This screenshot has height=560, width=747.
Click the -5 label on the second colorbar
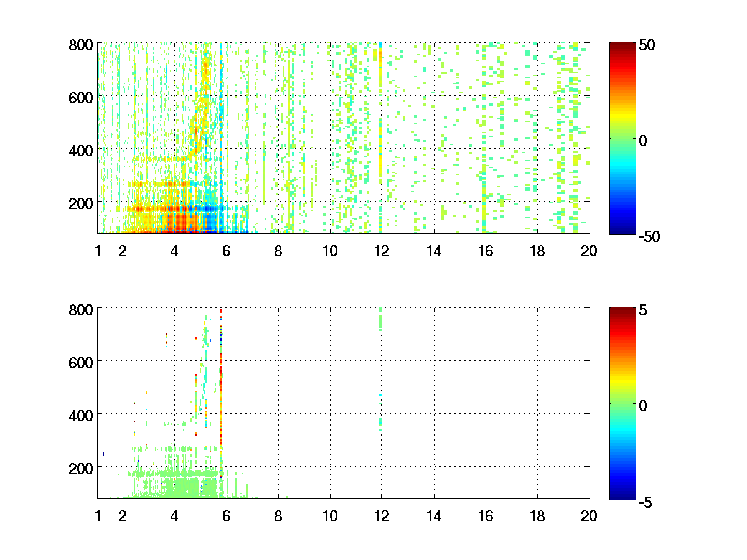(645, 501)
